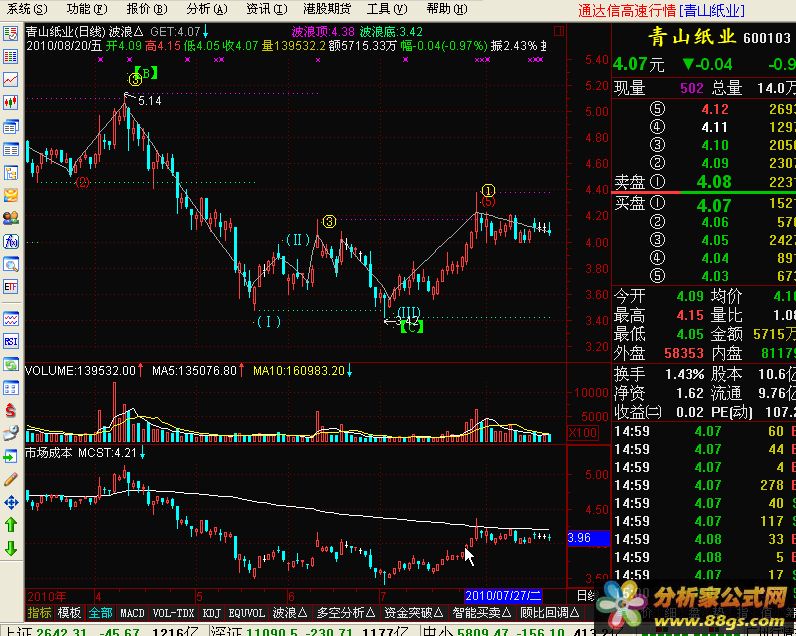
Task: Click the green down arrow icon
Action: click(x=11, y=548)
